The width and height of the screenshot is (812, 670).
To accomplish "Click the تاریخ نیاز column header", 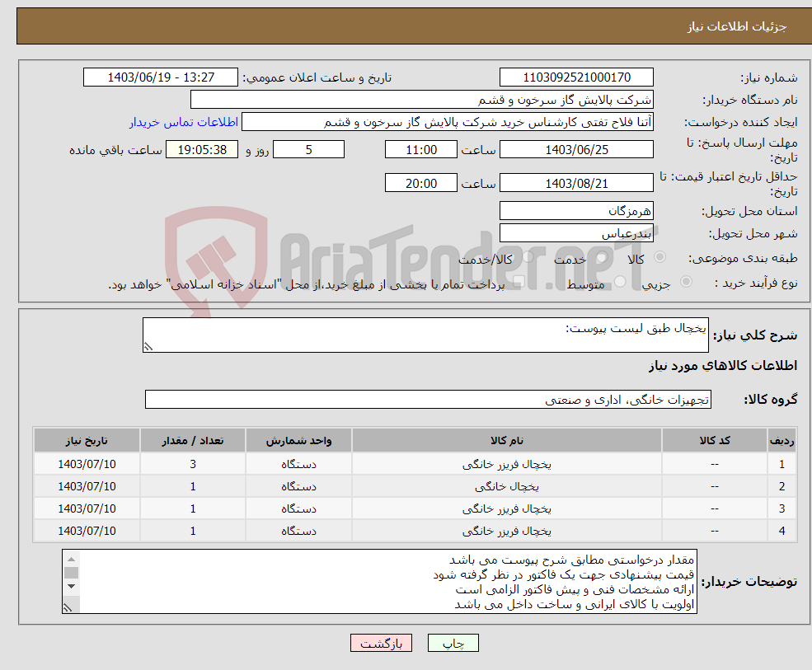I will (x=87, y=440).
